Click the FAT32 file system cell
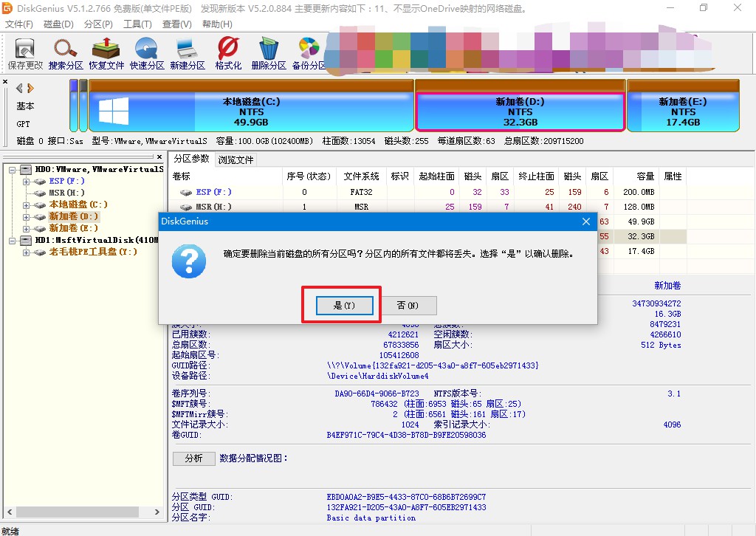Screen dimensions: 756x536 point(361,192)
